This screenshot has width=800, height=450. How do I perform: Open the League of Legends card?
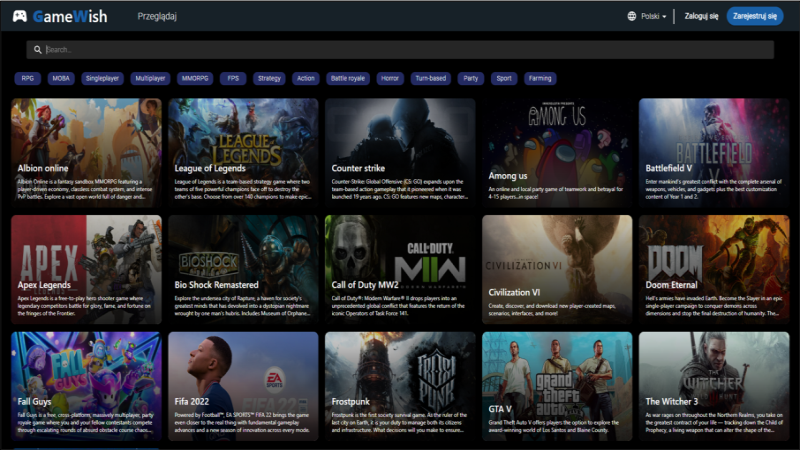tap(243, 153)
